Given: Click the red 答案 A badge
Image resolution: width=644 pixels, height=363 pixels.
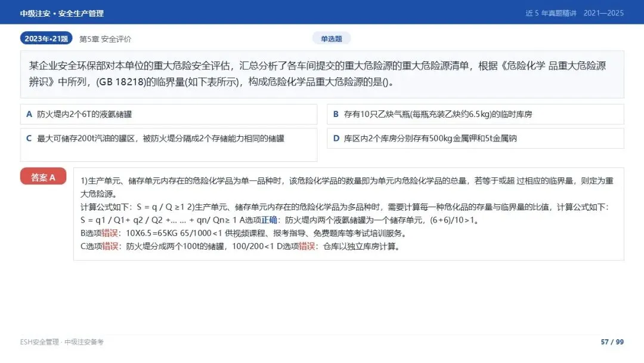Looking at the screenshot, I should (x=43, y=176).
